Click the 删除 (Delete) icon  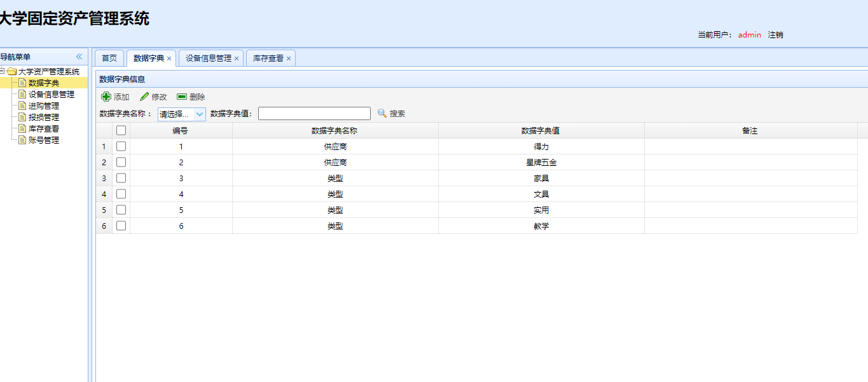point(181,97)
